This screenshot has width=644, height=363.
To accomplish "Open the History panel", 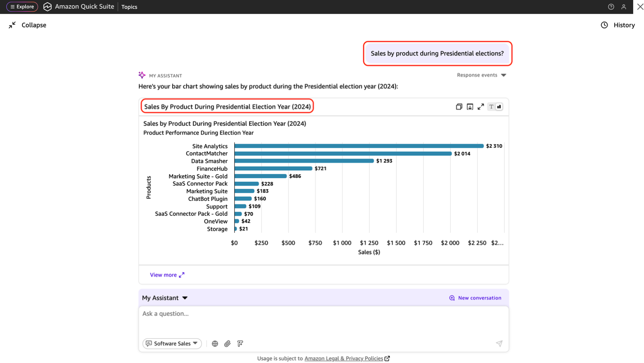I will (618, 25).
